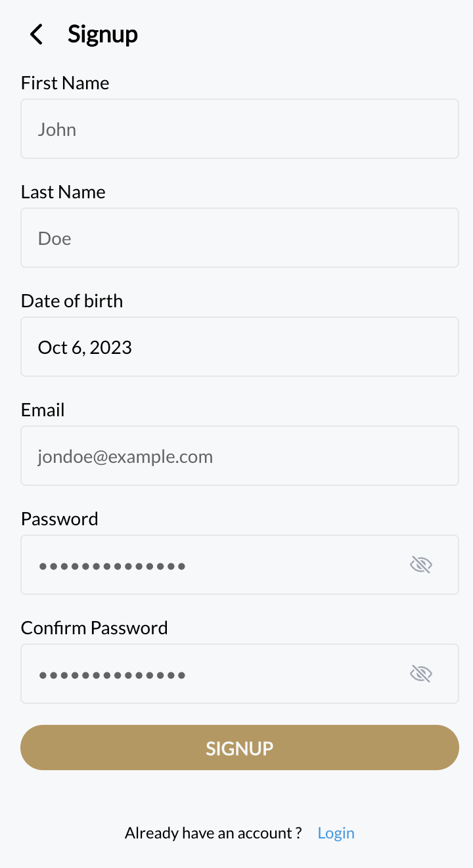Click the First Name label
The image size is (473, 868).
pyautogui.click(x=65, y=83)
